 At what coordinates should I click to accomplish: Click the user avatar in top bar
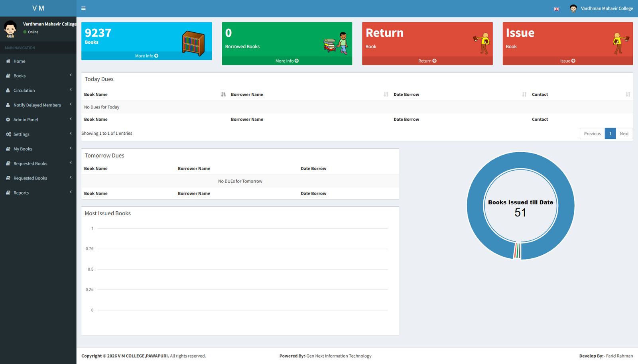[573, 8]
